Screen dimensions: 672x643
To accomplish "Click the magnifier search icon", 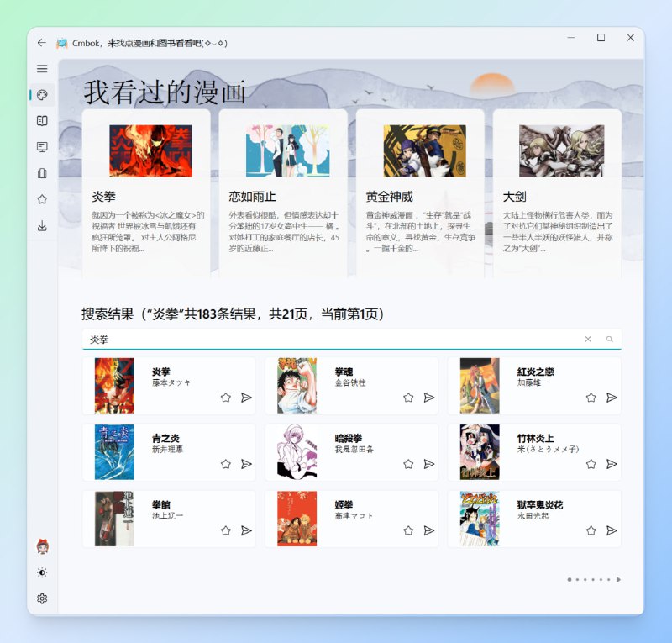I will (610, 340).
